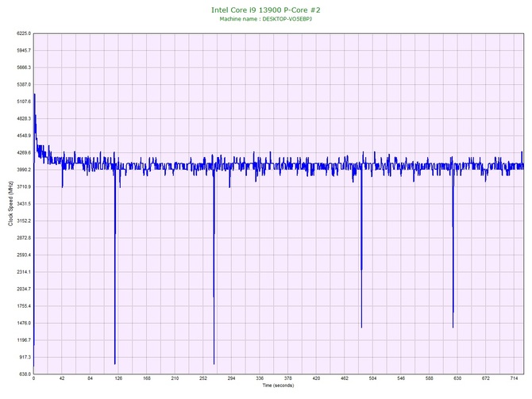The image size is (532, 399).
Task: Select the 546 time-axis tick label
Action: tap(401, 378)
